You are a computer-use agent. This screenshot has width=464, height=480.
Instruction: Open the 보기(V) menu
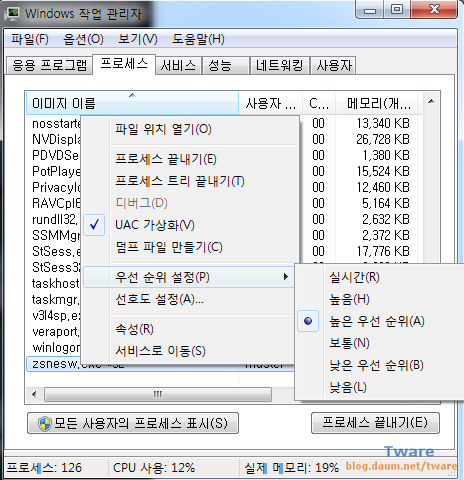tap(138, 39)
